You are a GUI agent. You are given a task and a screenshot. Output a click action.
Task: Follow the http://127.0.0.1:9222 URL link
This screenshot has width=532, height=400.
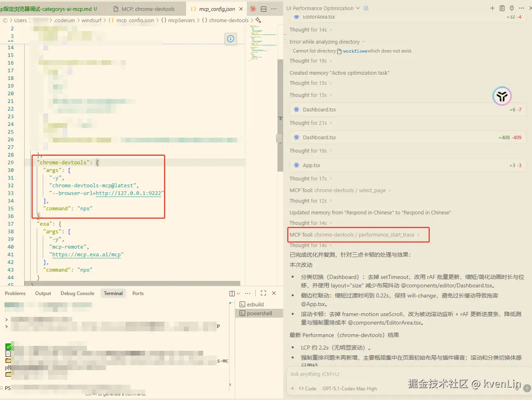(x=128, y=193)
